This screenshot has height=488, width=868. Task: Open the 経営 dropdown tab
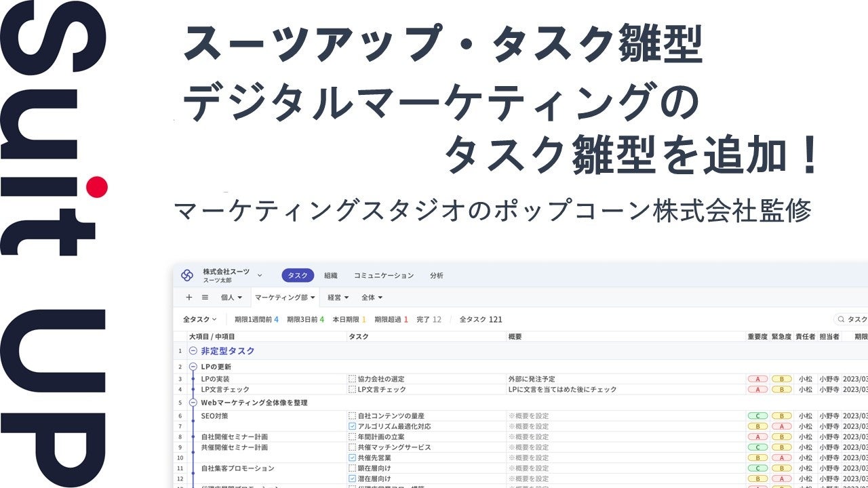click(338, 297)
